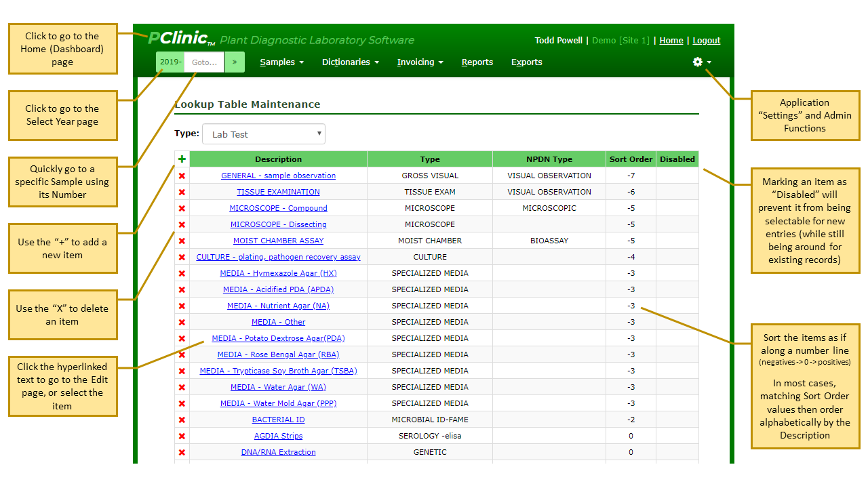Expand the Dictionaries menu
Viewport: 868px width, 488px height.
click(x=351, y=62)
